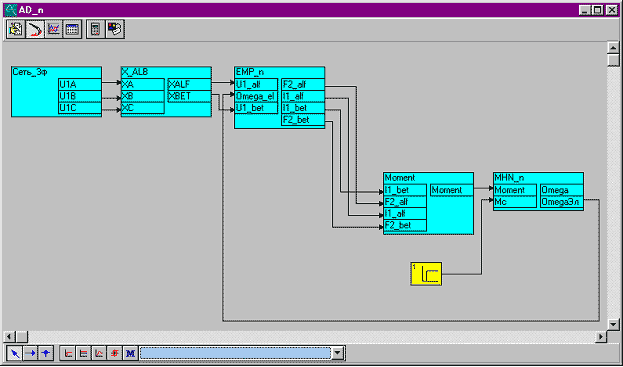Click the XBET output port
The width and height of the screenshot is (623, 367).
pos(189,96)
